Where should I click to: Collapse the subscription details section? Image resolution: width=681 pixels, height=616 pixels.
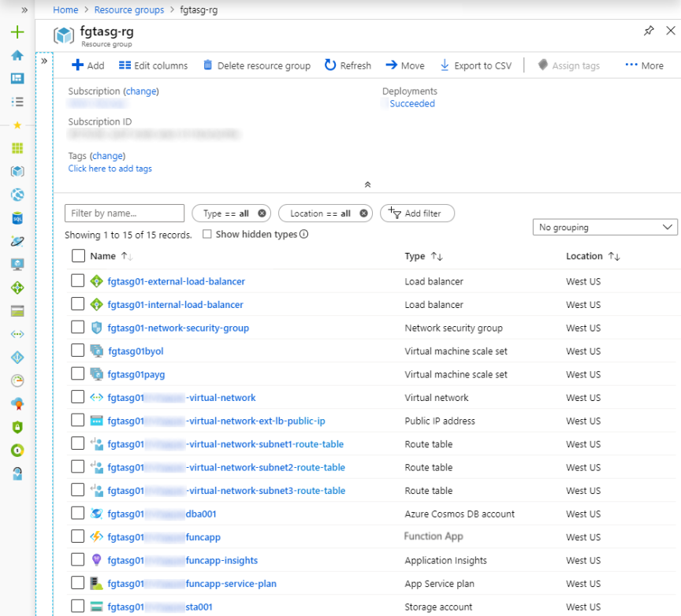[x=367, y=184]
